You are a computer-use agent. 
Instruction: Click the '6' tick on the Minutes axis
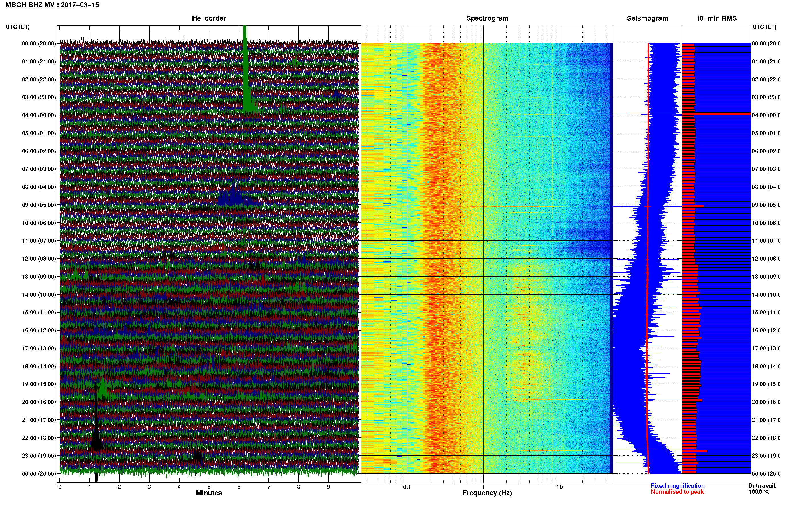click(239, 487)
